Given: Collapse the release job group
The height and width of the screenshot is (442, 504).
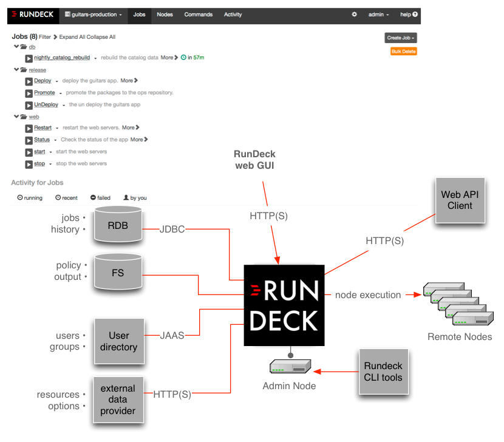Looking at the screenshot, I should tap(17, 70).
